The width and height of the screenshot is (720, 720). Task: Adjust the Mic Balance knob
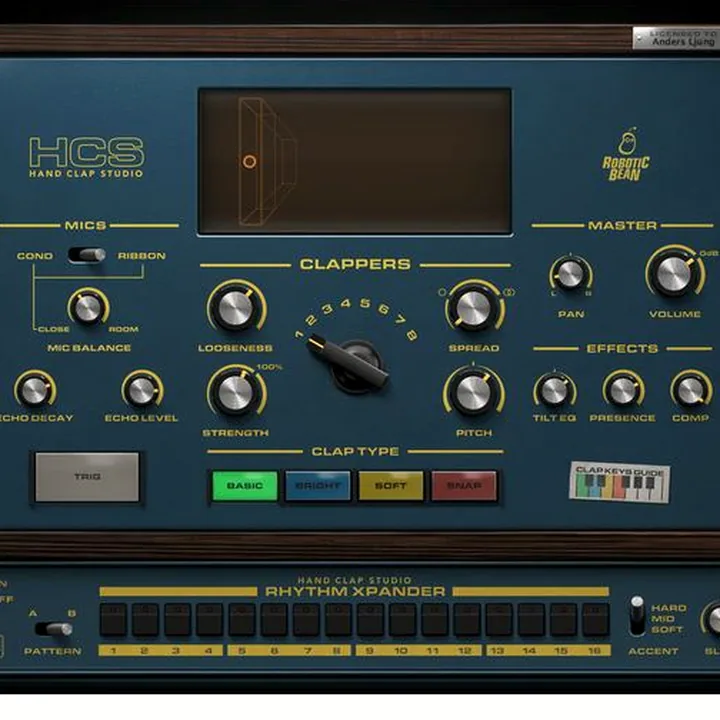pyautogui.click(x=87, y=308)
